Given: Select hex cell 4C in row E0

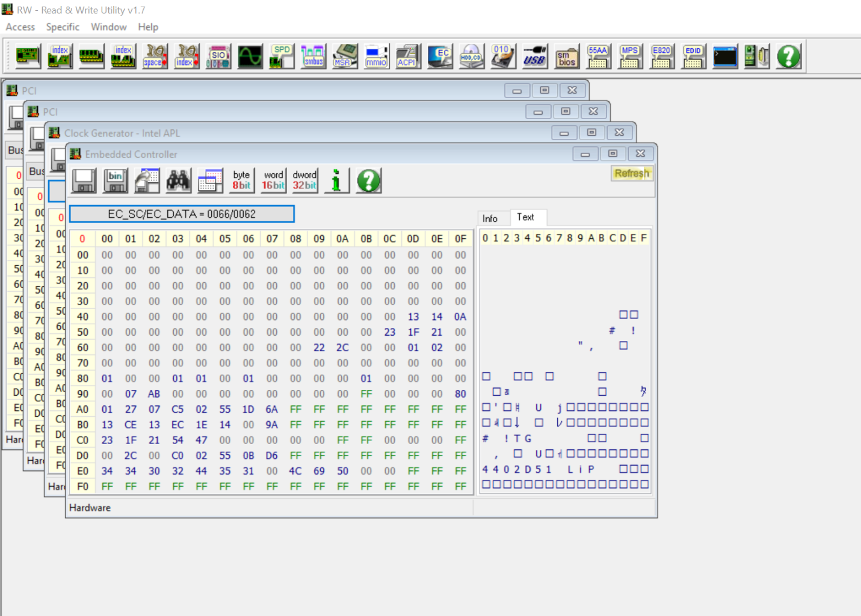Looking at the screenshot, I should [295, 471].
